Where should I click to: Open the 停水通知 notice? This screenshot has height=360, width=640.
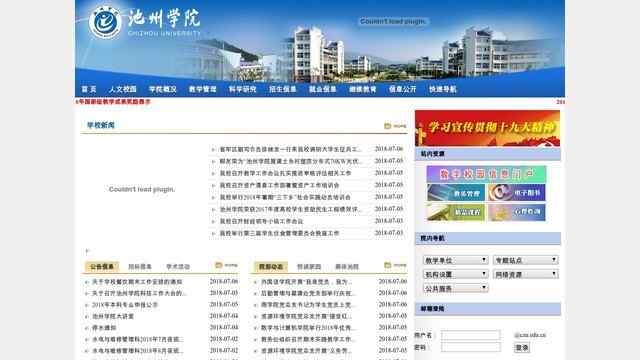point(104,328)
